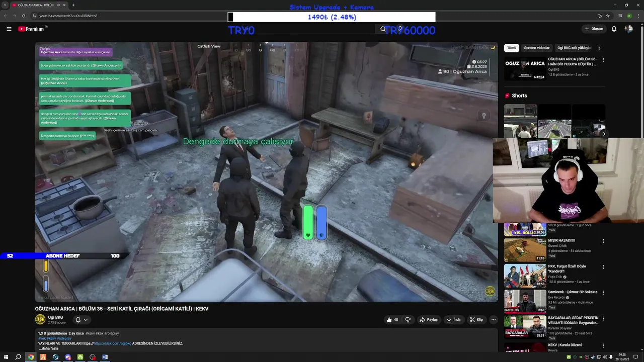Open Windows taskbar search
644x362 pixels.
[18, 357]
